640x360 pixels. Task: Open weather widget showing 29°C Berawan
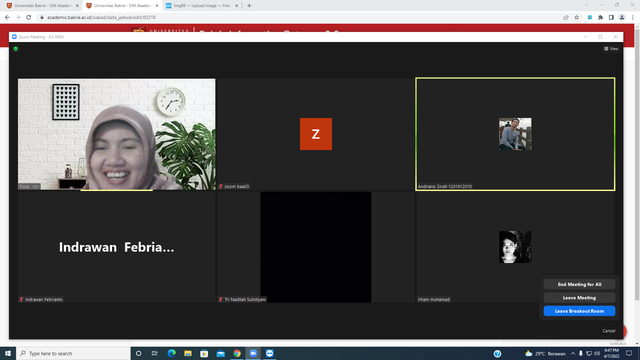coord(546,353)
